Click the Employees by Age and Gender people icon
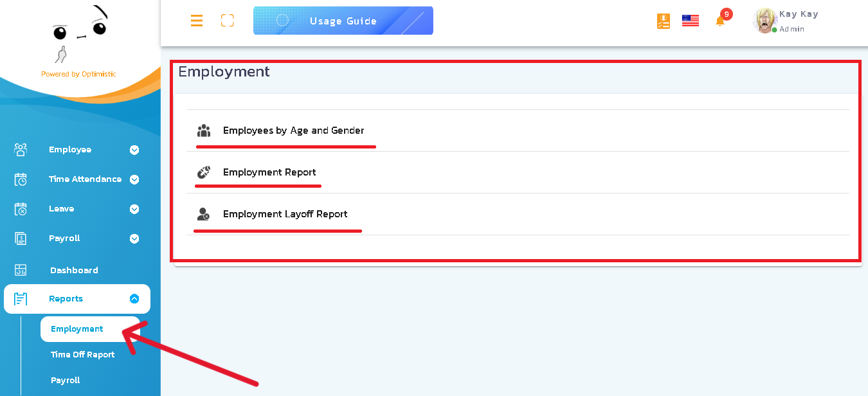Image resolution: width=868 pixels, height=396 pixels. click(204, 130)
